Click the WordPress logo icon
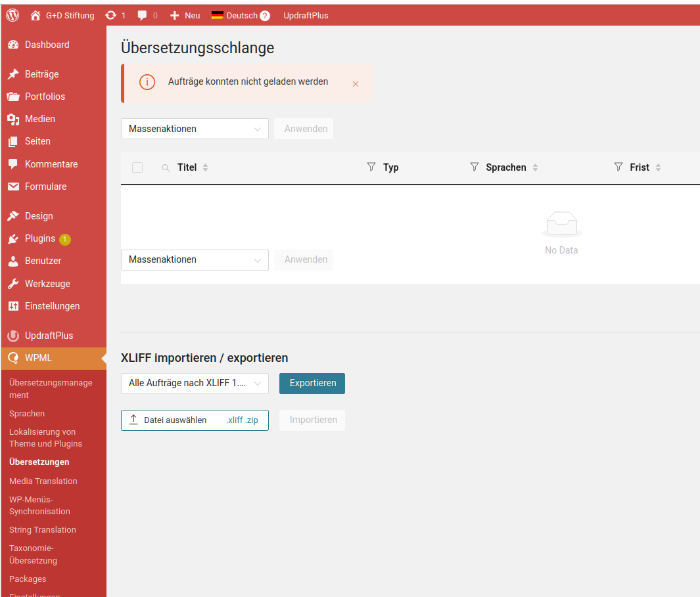 12,15
